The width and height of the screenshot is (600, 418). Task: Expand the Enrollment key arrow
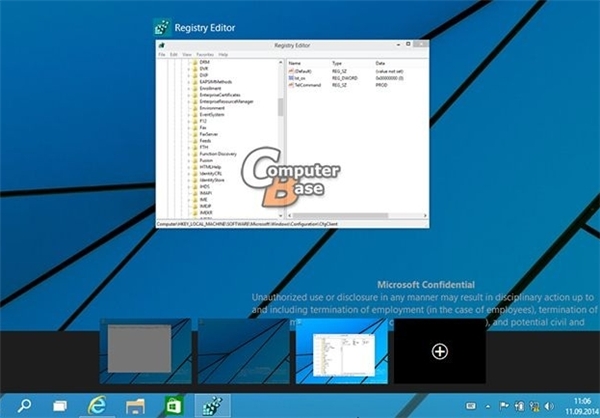pyautogui.click(x=189, y=88)
